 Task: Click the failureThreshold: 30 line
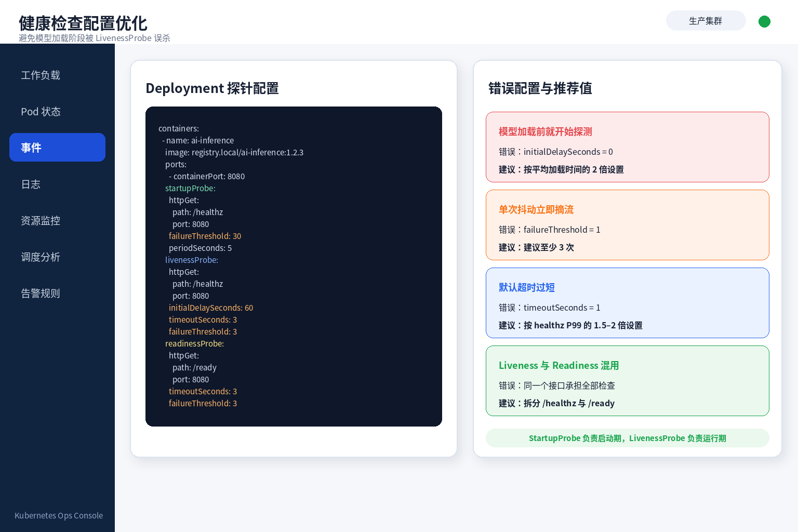point(205,236)
